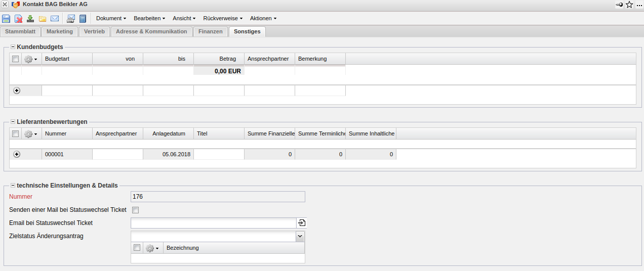The height and width of the screenshot is (271, 644).
Task: Click the blue book icon in toolbar
Action: click(x=83, y=19)
